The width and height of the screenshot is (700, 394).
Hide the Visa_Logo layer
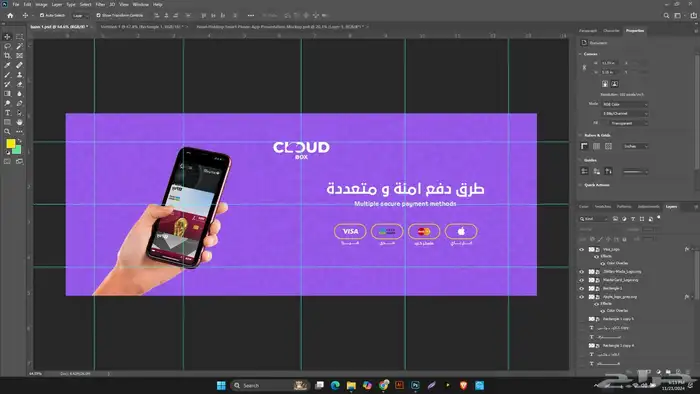tap(582, 249)
